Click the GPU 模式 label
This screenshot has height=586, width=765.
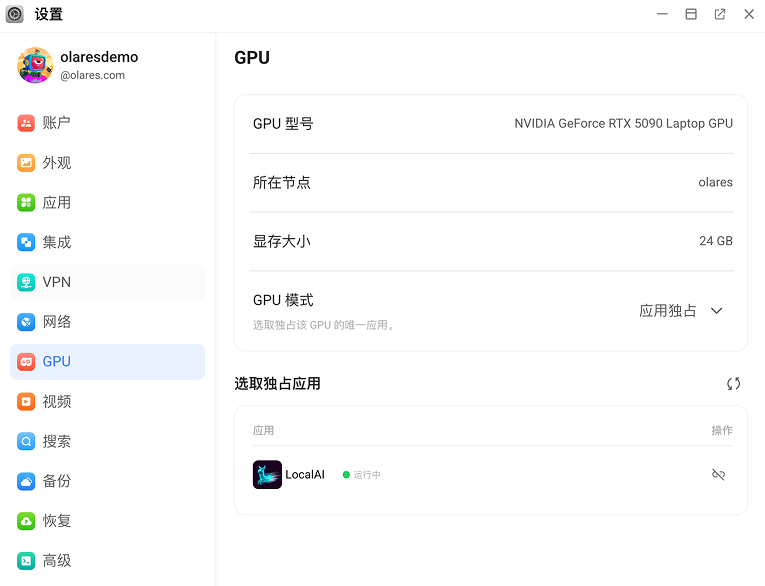(283, 300)
